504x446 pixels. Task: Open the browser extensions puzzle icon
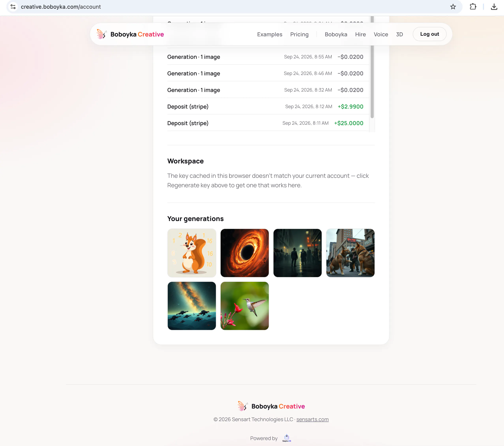(473, 7)
